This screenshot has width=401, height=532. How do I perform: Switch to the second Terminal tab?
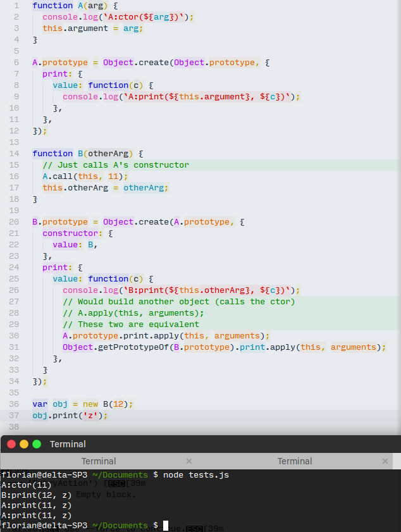(295, 461)
